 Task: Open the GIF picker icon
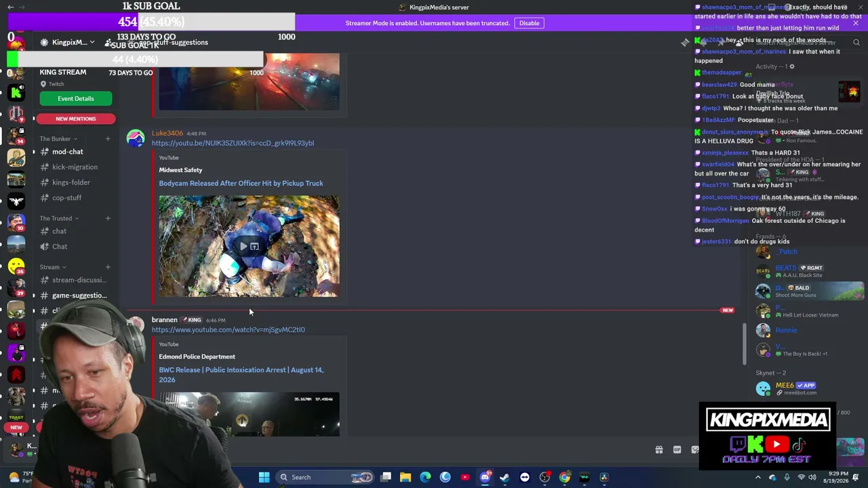677,449
